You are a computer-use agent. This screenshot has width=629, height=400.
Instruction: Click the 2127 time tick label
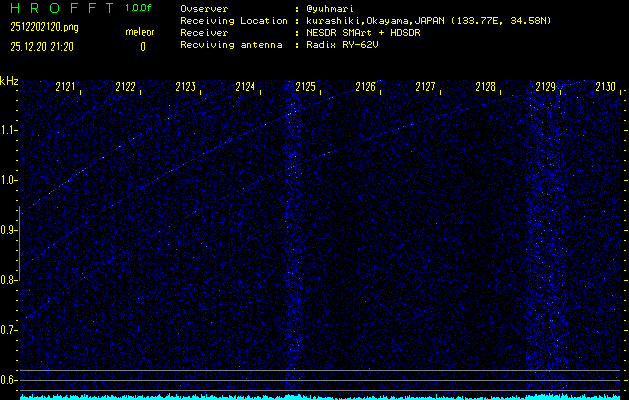[x=426, y=88]
